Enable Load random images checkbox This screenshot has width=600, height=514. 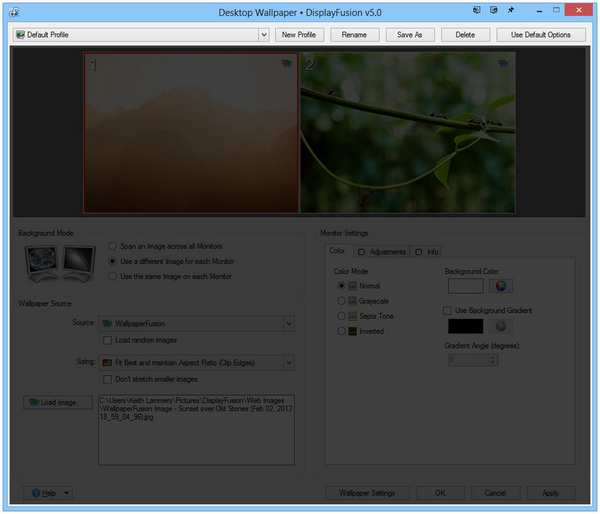108,341
